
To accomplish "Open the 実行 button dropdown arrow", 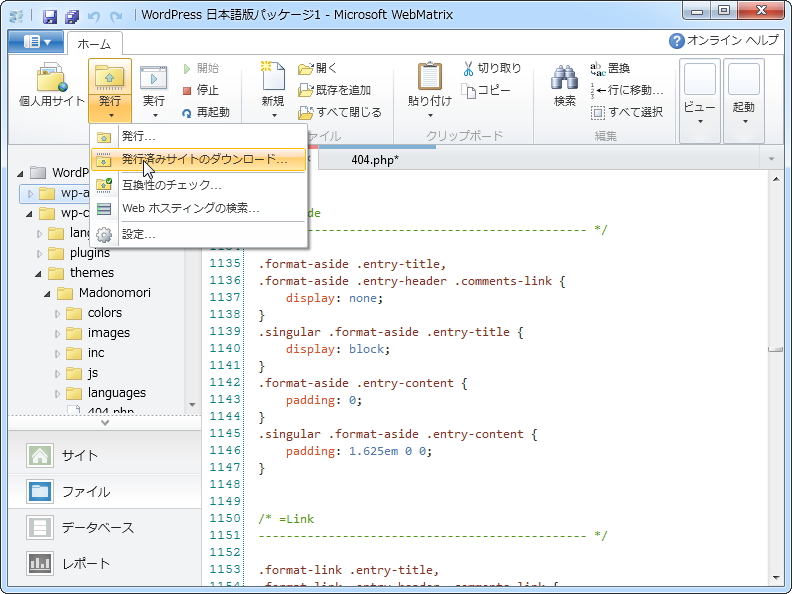I will click(155, 116).
